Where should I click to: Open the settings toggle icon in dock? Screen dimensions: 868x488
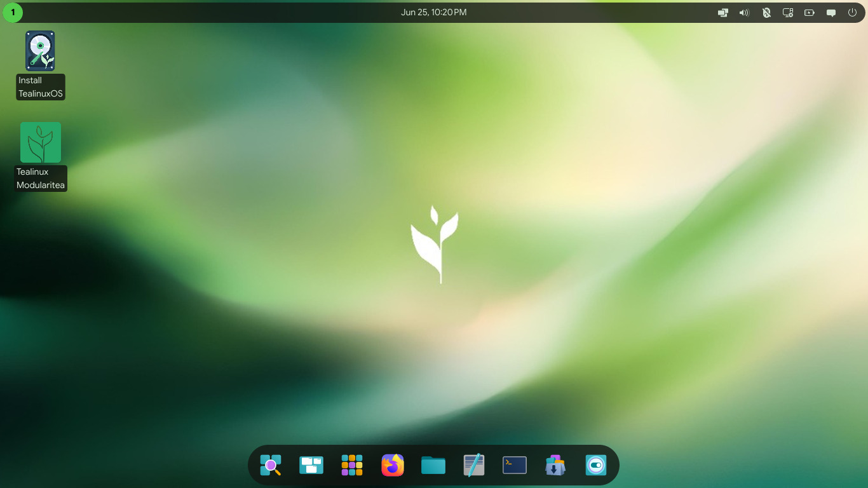pos(596,465)
